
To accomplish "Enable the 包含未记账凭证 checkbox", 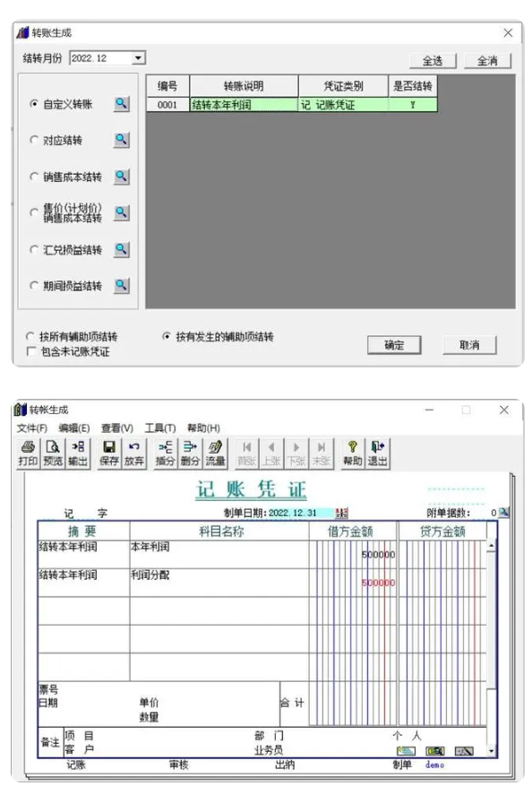I will click(31, 351).
